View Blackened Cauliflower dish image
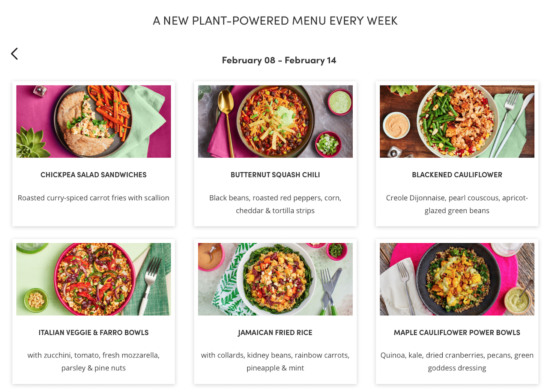550x392 pixels. [x=457, y=121]
